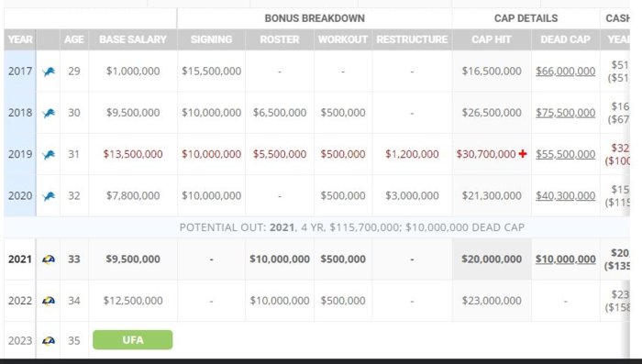
Task: Click the Potential Out 2021 note row
Action: (317, 227)
